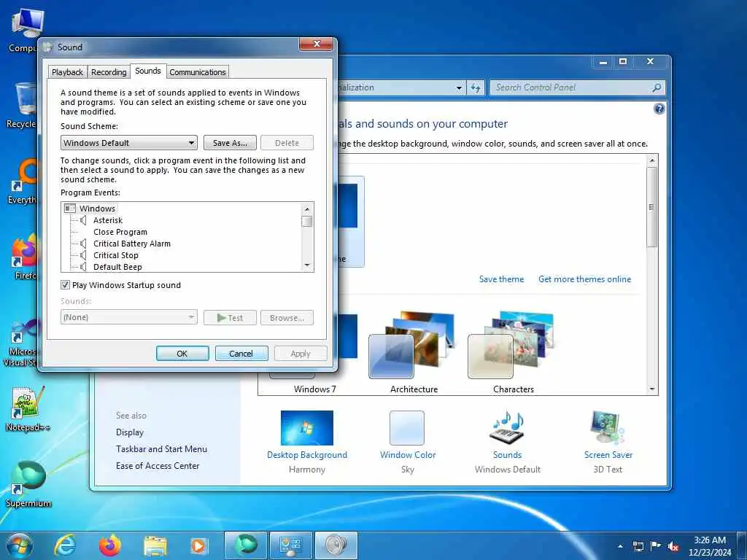Switch to the Playback tab
The image size is (747, 560).
67,72
